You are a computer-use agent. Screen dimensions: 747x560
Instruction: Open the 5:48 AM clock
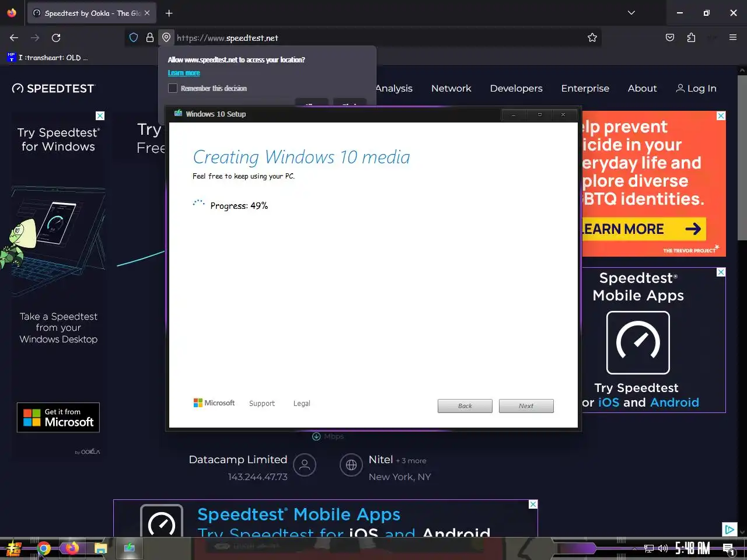692,548
